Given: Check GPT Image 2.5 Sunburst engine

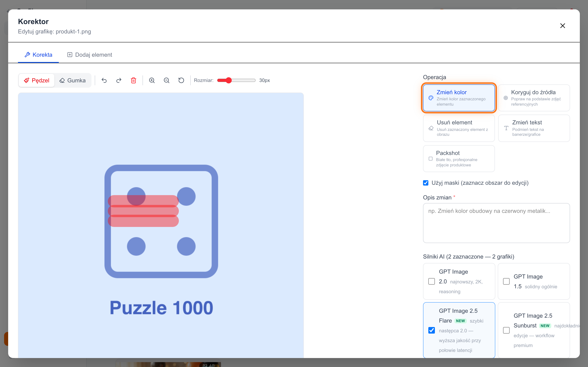Looking at the screenshot, I should [x=506, y=330].
